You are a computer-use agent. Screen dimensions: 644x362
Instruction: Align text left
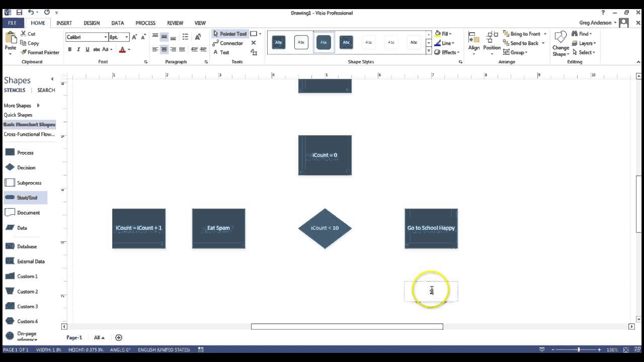pyautogui.click(x=155, y=49)
